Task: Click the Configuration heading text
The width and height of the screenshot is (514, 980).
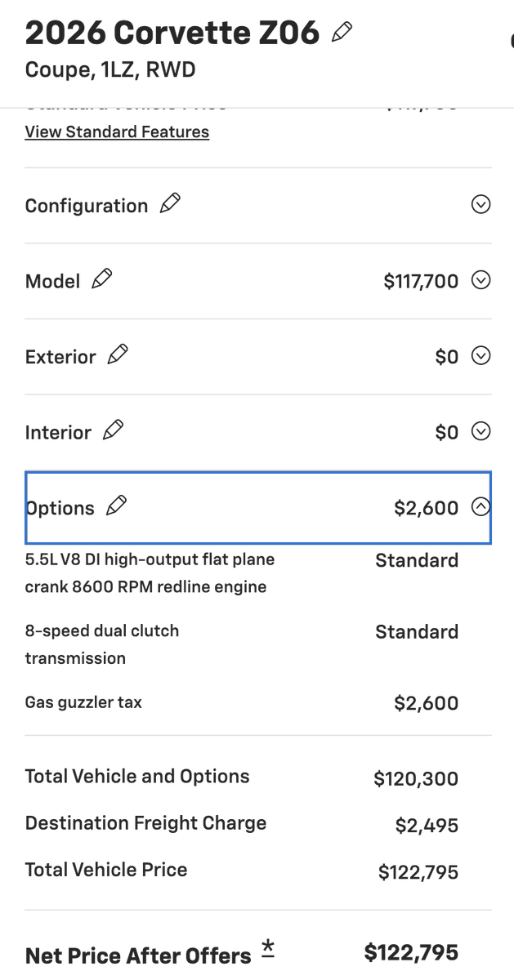Action: pyautogui.click(x=87, y=206)
